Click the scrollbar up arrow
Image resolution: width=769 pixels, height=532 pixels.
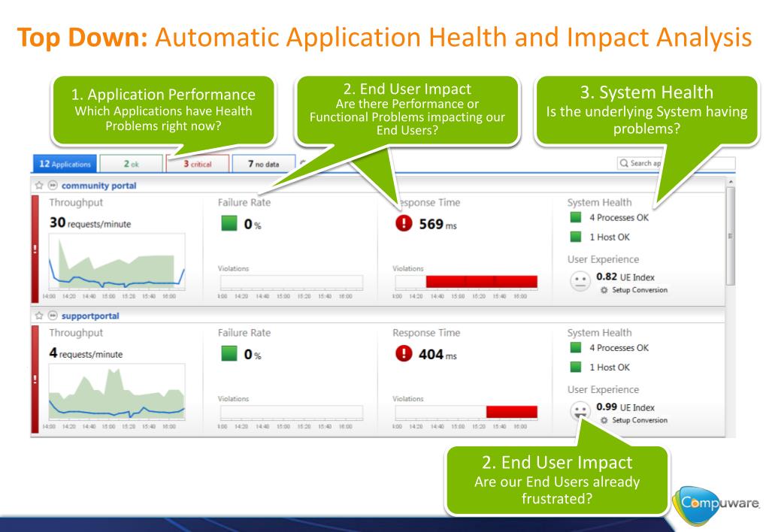(730, 182)
